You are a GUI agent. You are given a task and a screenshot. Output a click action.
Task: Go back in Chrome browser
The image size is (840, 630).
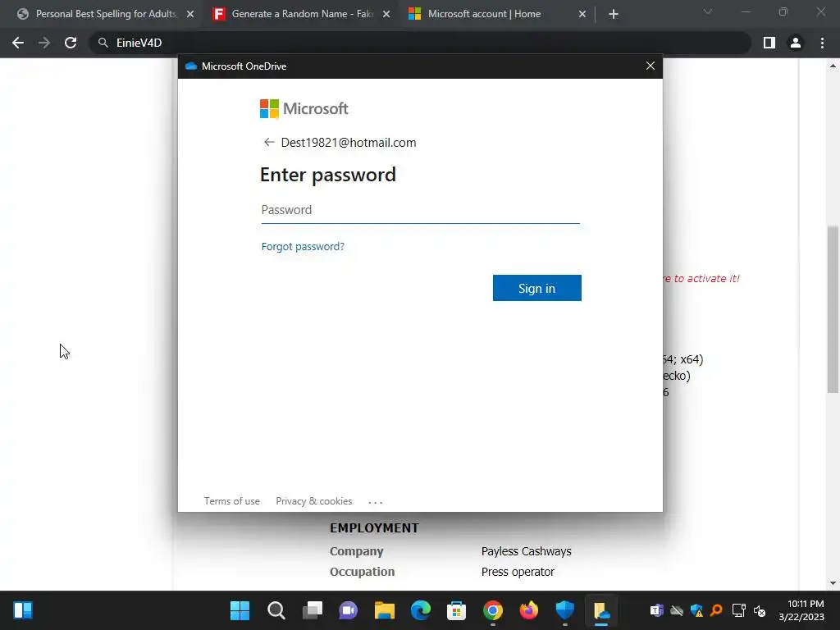[18, 43]
